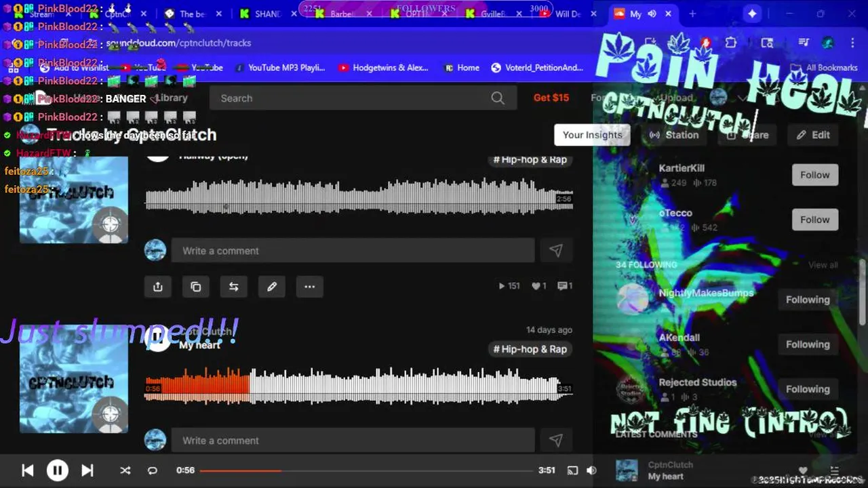
Task: Open the Library nav item
Action: [x=171, y=98]
